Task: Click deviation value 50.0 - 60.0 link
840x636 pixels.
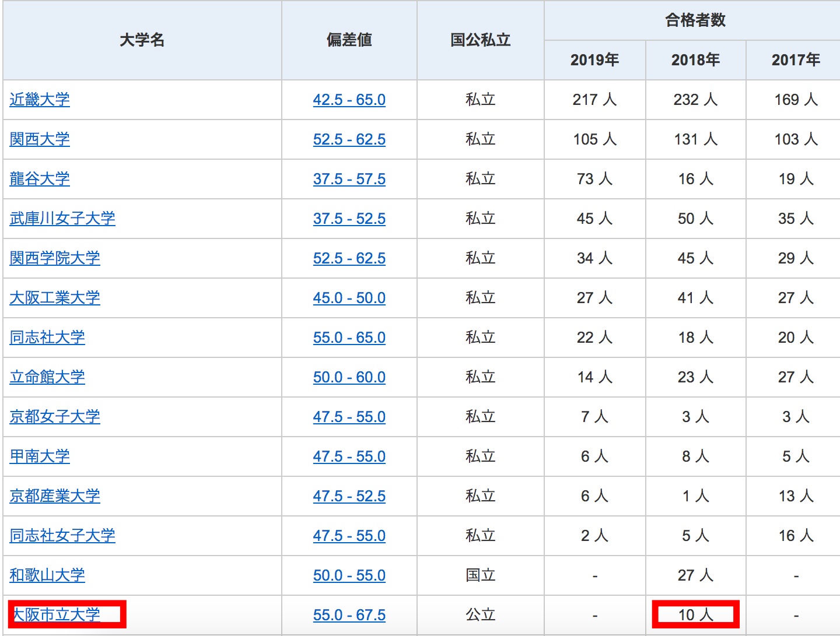Action: pyautogui.click(x=349, y=377)
